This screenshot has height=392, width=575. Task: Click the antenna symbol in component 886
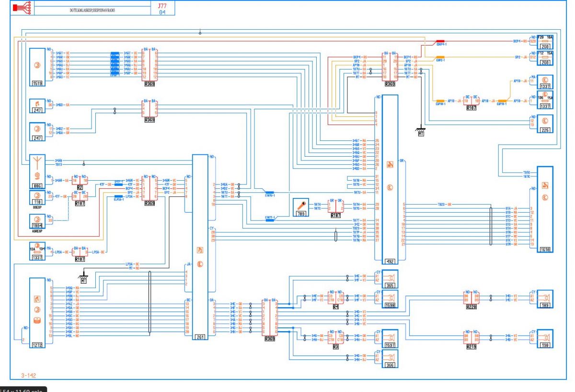(36, 162)
